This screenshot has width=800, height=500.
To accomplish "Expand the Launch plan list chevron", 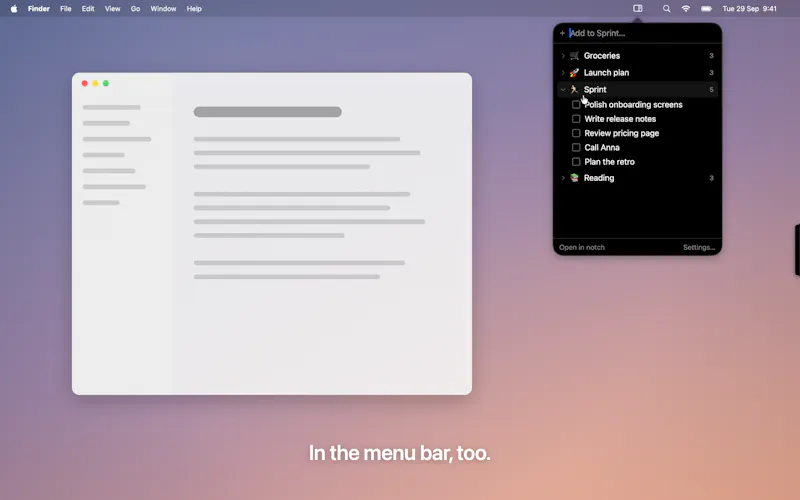I will pos(563,72).
